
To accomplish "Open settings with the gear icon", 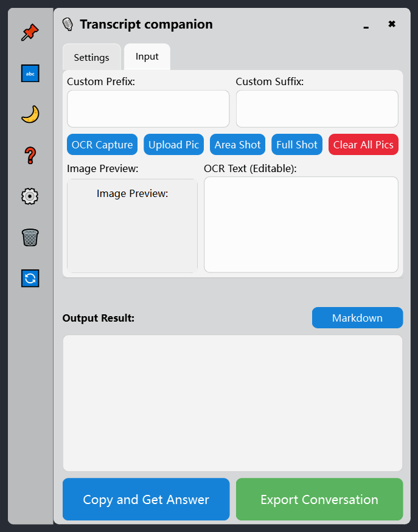I will coord(29,196).
